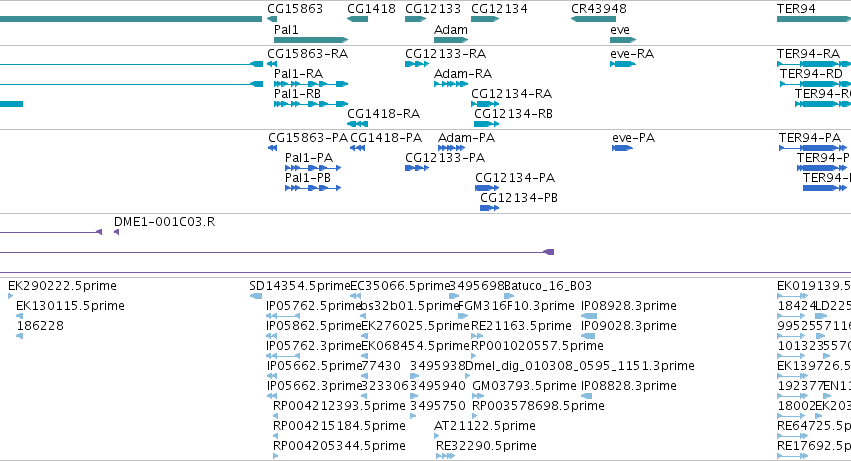The width and height of the screenshot is (851, 461).
Task: Select the 3495750 EST label
Action: pyautogui.click(x=438, y=407)
